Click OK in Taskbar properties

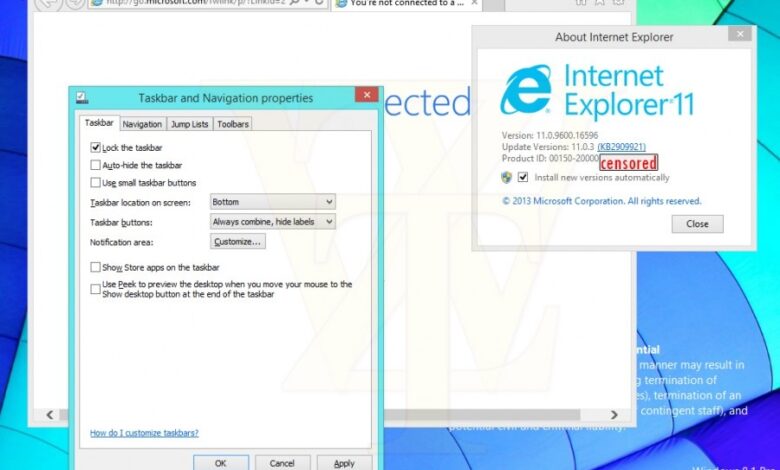click(x=221, y=463)
